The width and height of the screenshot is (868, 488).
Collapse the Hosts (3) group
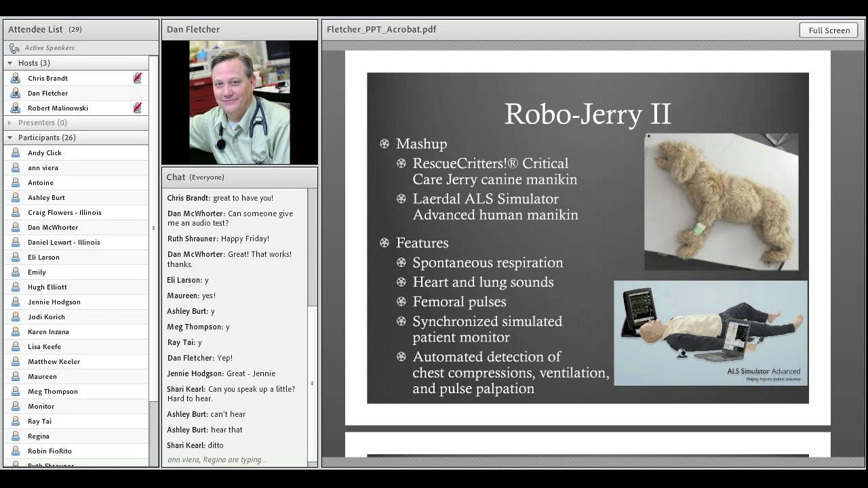click(10, 63)
